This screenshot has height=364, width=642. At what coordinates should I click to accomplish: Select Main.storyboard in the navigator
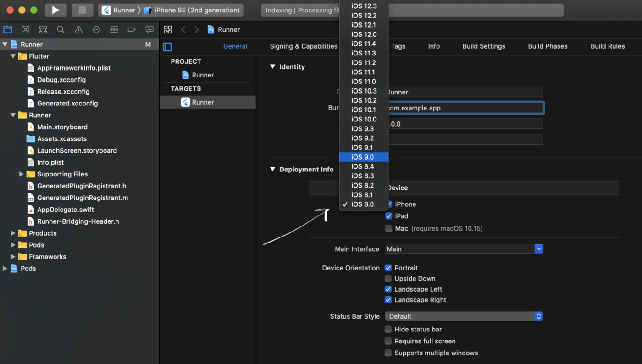tap(62, 127)
